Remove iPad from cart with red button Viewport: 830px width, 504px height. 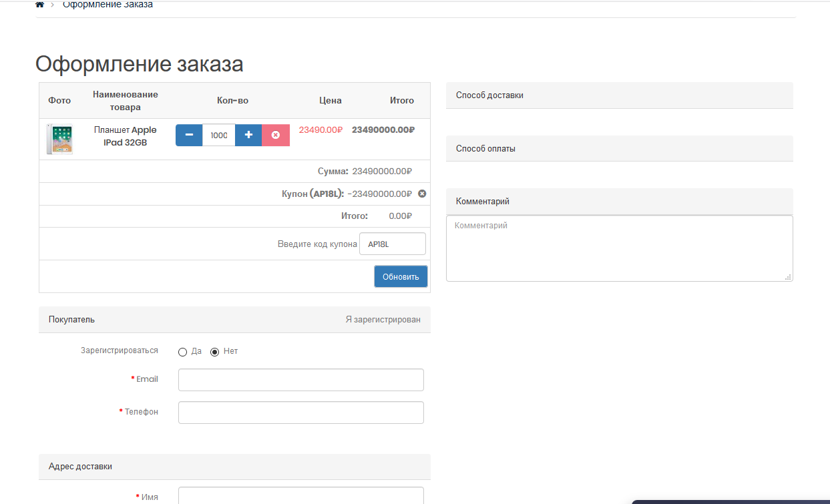[276, 136]
